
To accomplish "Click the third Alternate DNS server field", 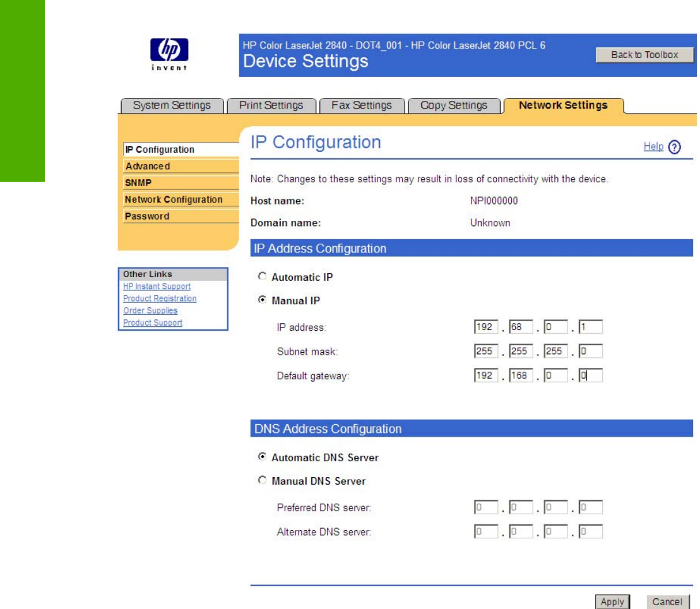I will 555,531.
